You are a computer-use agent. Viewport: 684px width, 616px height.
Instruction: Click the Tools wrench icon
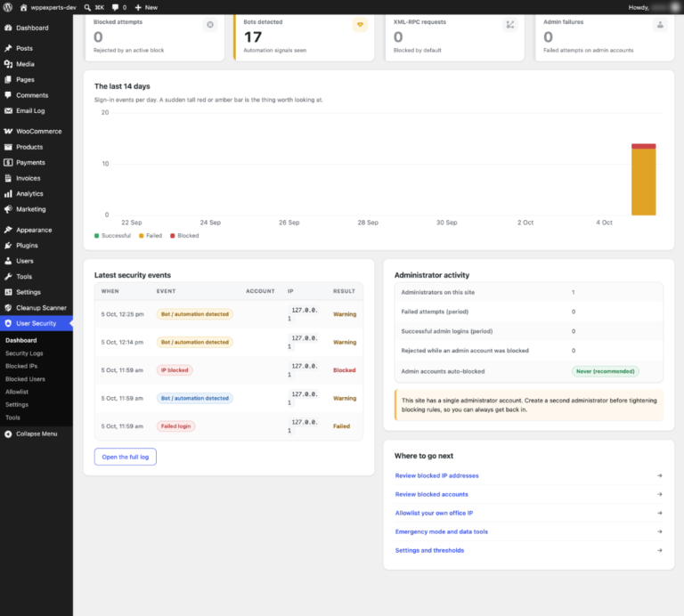click(x=8, y=276)
